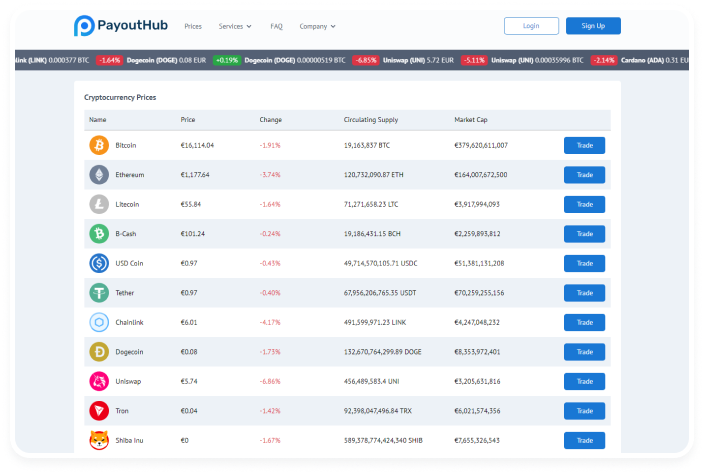The width and height of the screenshot is (704, 473).
Task: Click the Bitcoin coin icon
Action: 98,145
